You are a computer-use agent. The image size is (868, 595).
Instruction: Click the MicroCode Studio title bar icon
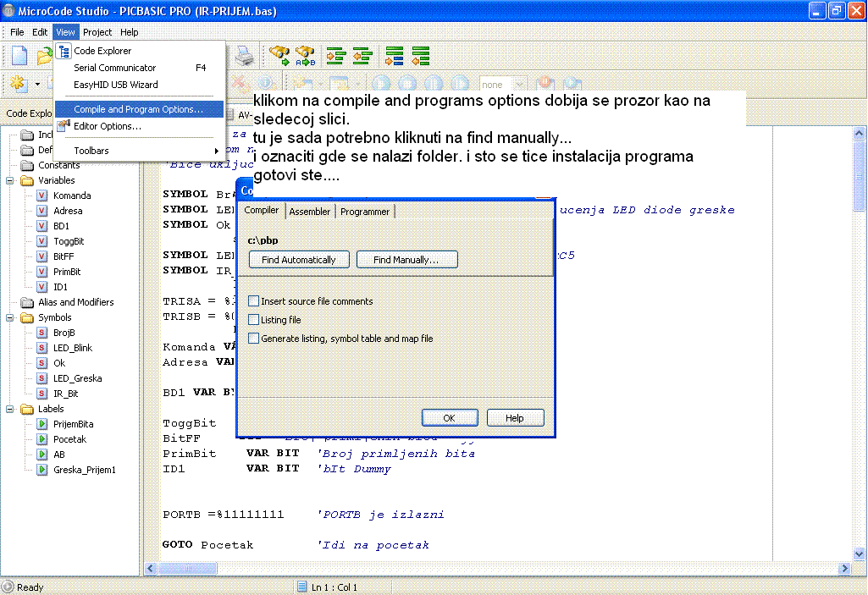tap(8, 11)
